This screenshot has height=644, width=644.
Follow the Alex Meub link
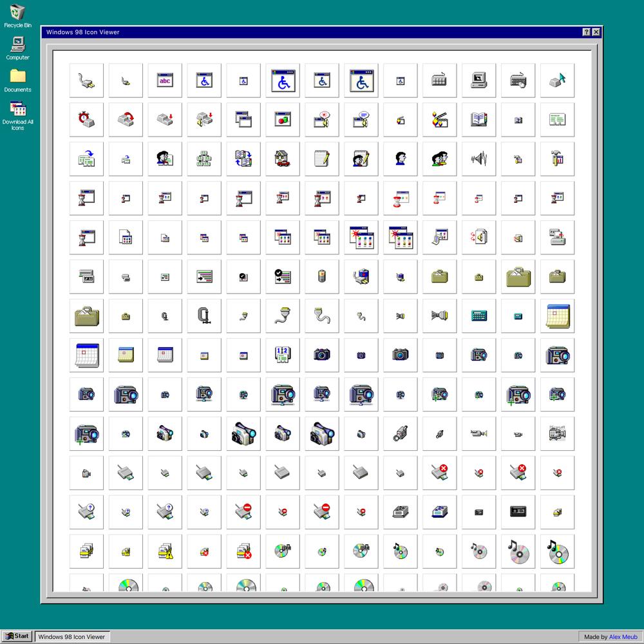(x=623, y=637)
